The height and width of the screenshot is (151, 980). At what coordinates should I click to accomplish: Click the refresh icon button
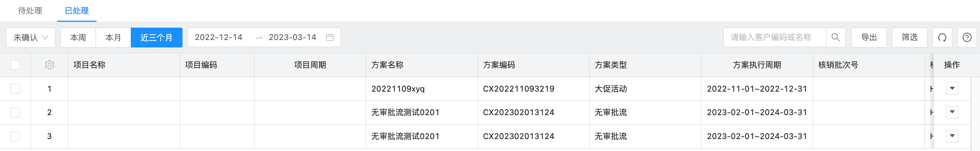pyautogui.click(x=942, y=38)
